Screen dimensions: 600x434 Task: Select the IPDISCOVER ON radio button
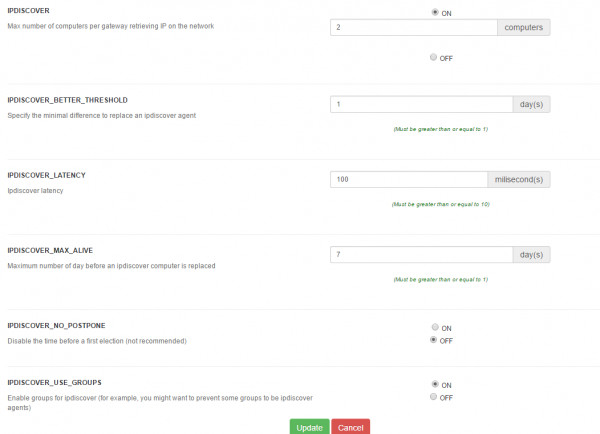coord(435,12)
